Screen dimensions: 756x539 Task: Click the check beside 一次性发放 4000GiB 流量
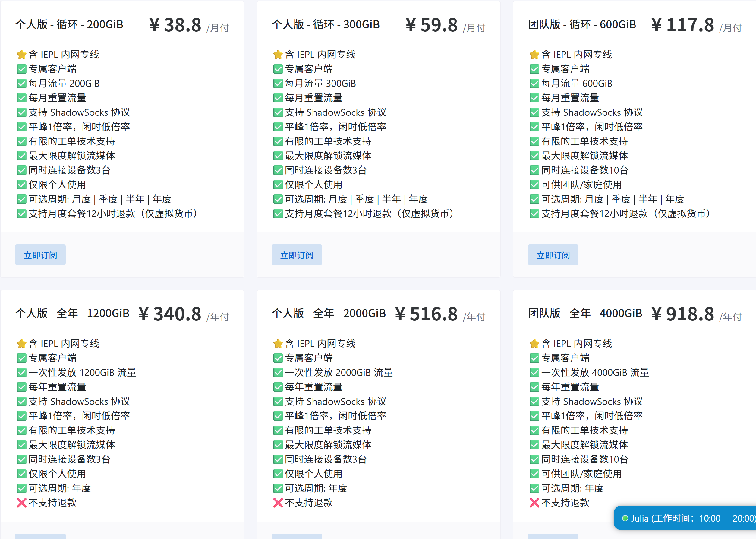click(x=534, y=372)
